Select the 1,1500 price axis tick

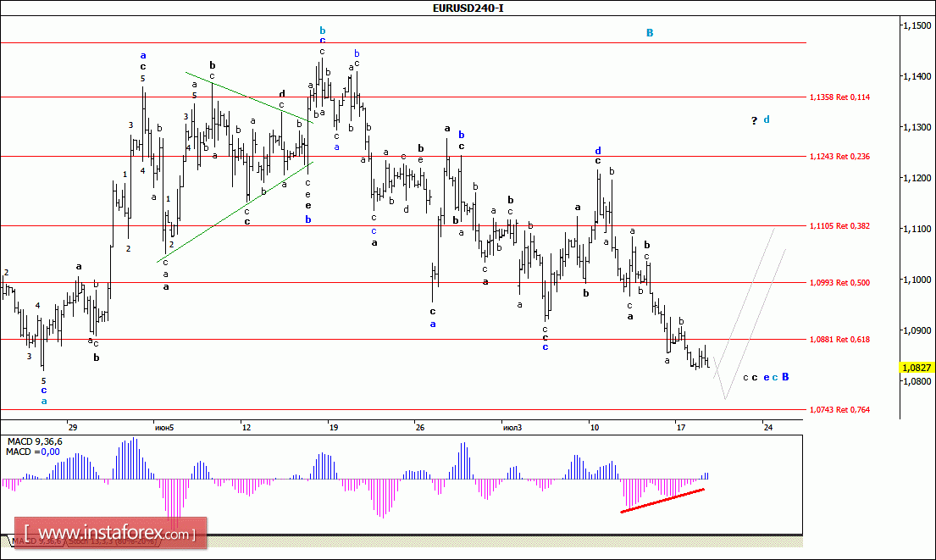916,26
